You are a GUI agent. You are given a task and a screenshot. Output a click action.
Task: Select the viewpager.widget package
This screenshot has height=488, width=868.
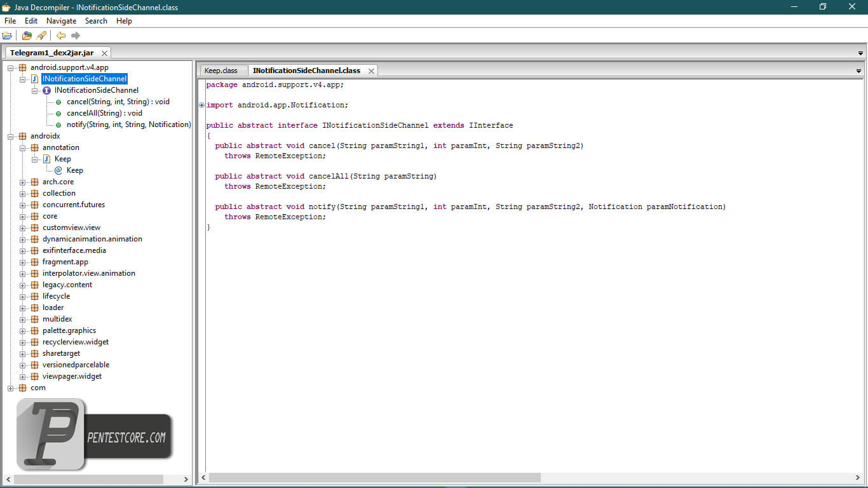tap(72, 376)
